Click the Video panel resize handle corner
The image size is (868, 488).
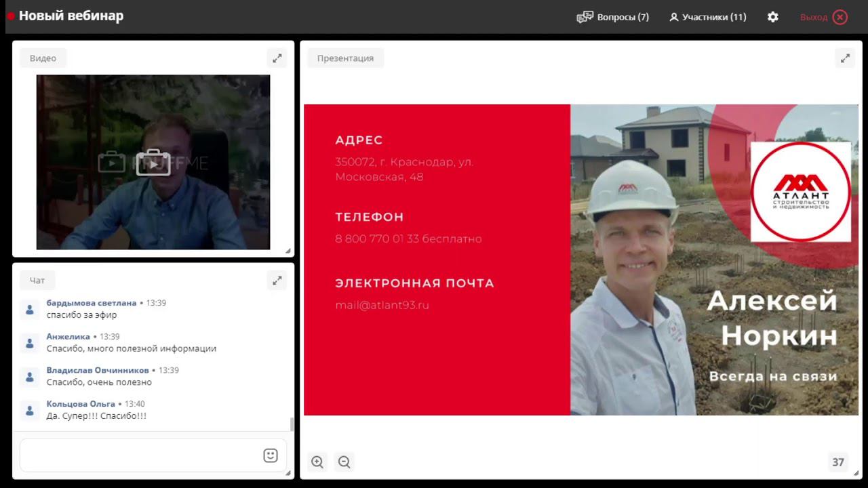pyautogui.click(x=288, y=251)
